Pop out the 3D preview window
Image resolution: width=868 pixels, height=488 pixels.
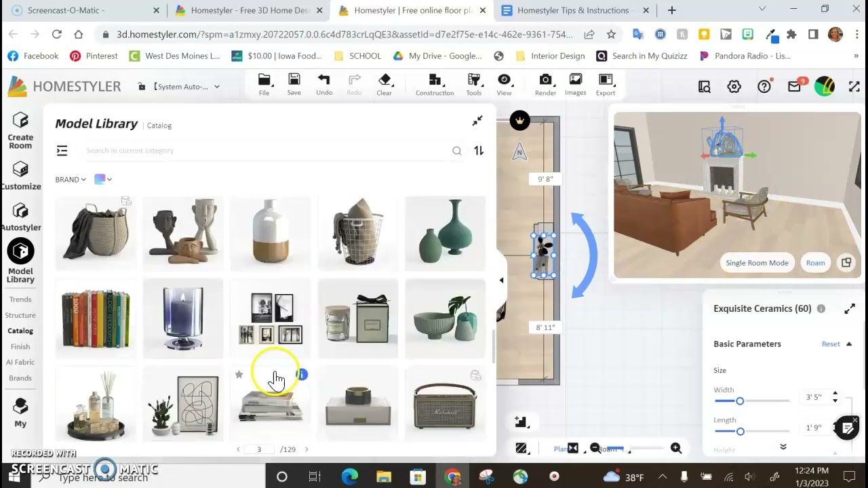(x=846, y=262)
